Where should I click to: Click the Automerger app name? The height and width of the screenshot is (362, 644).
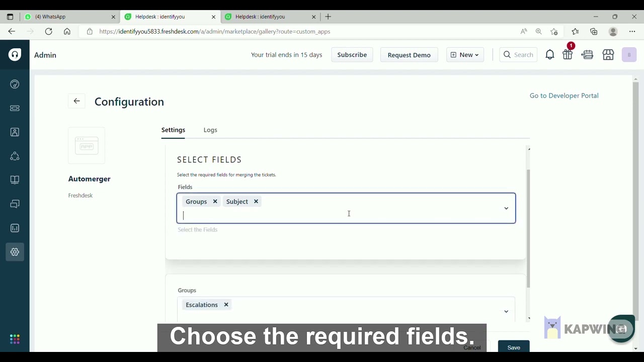(89, 179)
